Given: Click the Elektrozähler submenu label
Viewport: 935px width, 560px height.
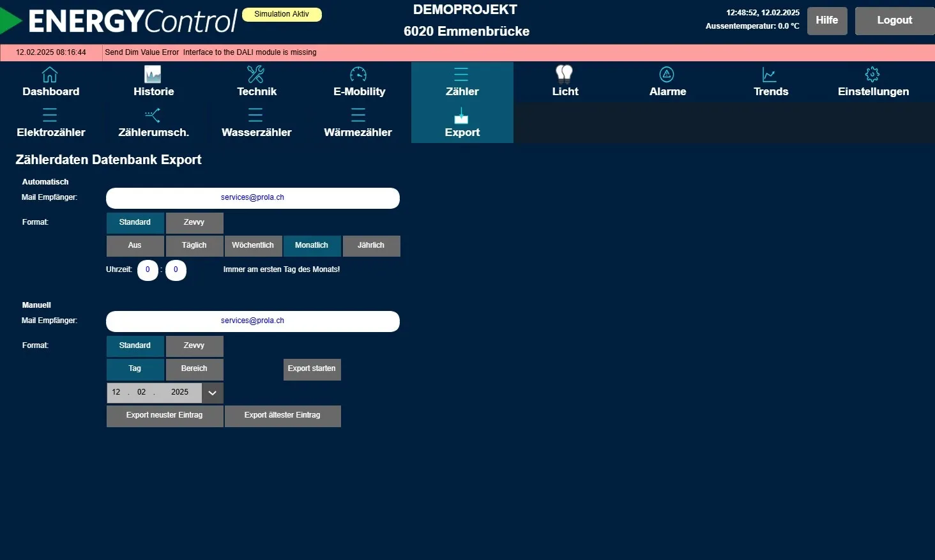Looking at the screenshot, I should click(51, 132).
